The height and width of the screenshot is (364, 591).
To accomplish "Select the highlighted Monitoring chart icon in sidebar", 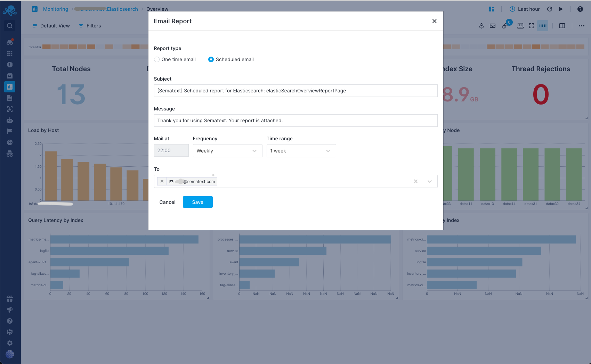I will (x=10, y=87).
